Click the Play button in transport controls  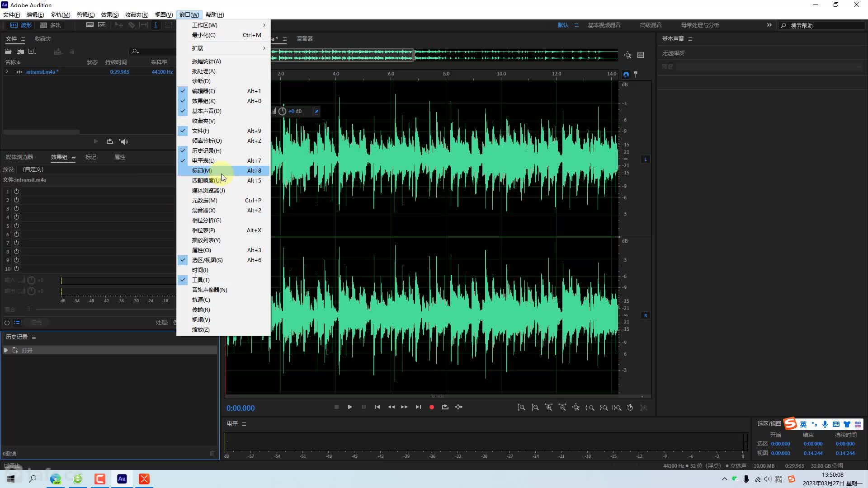click(x=350, y=407)
